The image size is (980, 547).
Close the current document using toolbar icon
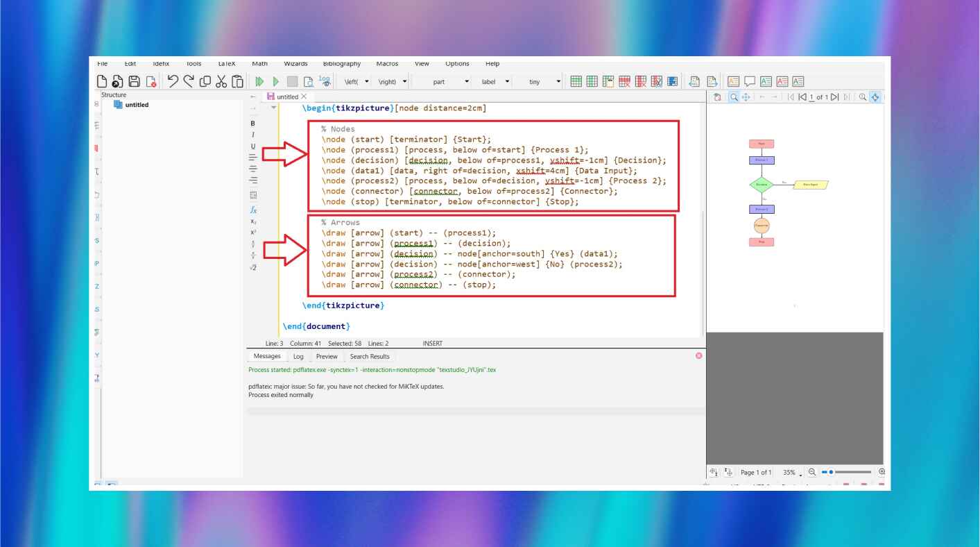pos(151,81)
